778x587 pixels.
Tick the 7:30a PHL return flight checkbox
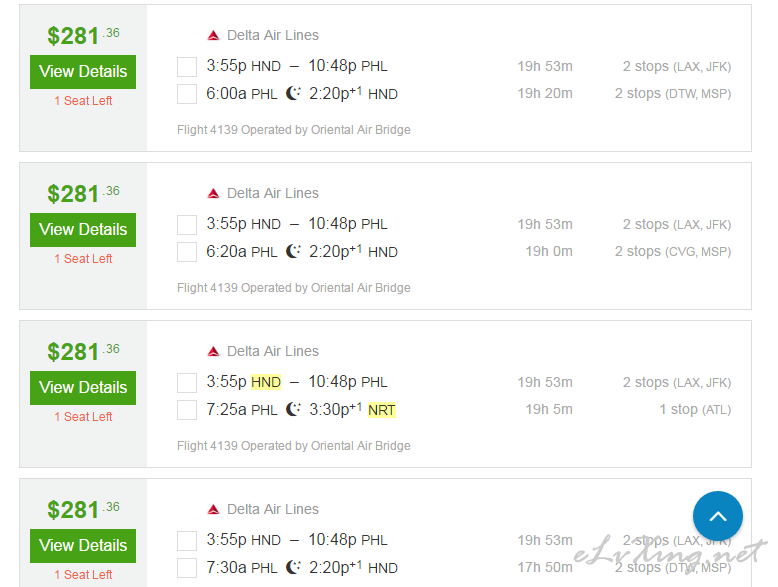coord(187,568)
